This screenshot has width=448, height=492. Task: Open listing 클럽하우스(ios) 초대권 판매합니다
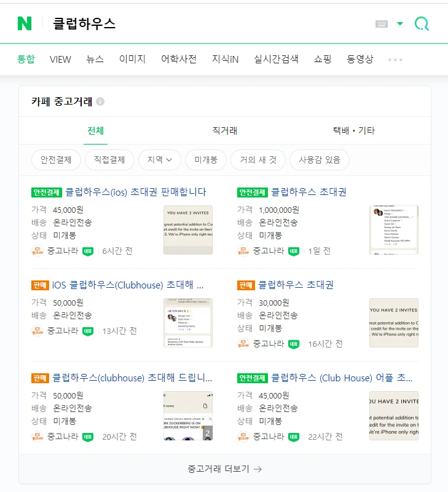136,192
